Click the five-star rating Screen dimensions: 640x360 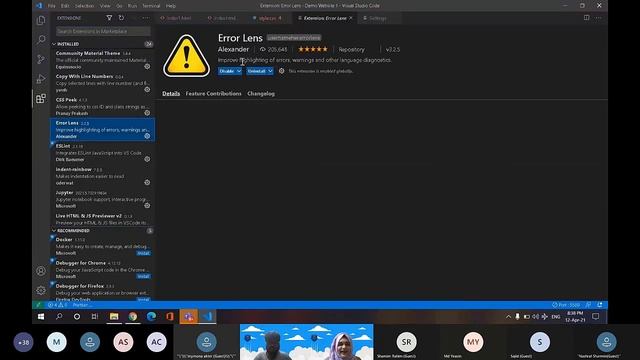(313, 49)
